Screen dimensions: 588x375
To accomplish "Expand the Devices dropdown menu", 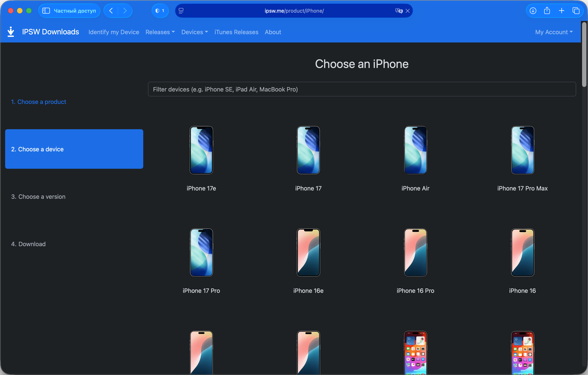I will click(x=194, y=32).
